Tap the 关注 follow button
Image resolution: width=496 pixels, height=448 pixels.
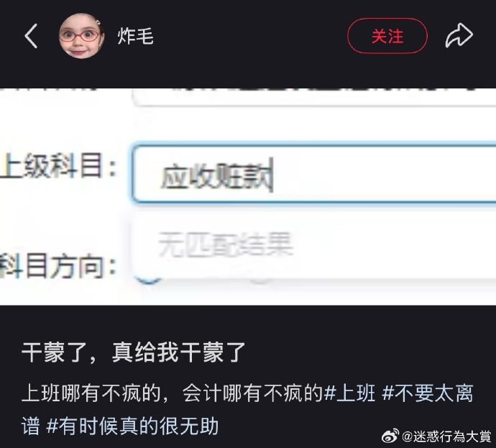[387, 36]
